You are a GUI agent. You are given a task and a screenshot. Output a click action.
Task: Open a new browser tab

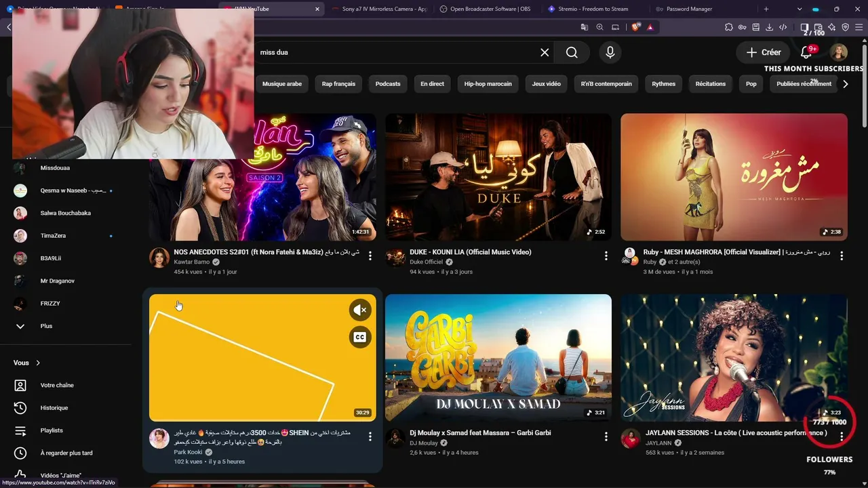(766, 9)
